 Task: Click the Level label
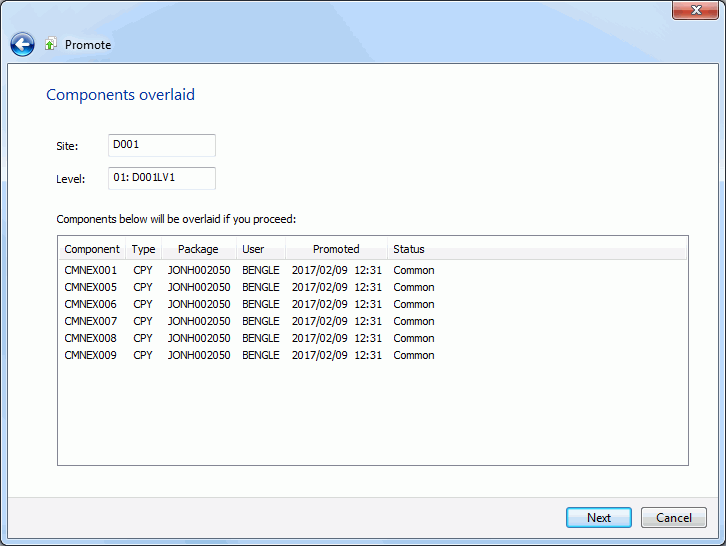tap(70, 179)
